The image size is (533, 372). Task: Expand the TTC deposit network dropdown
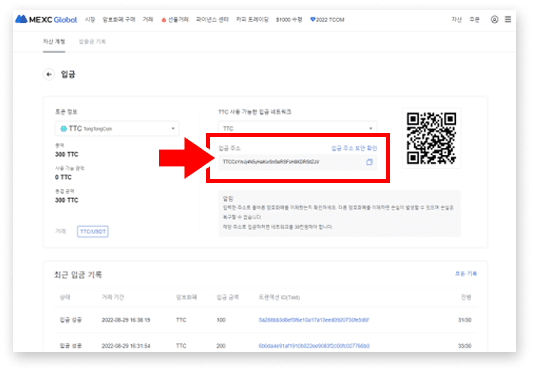click(297, 129)
